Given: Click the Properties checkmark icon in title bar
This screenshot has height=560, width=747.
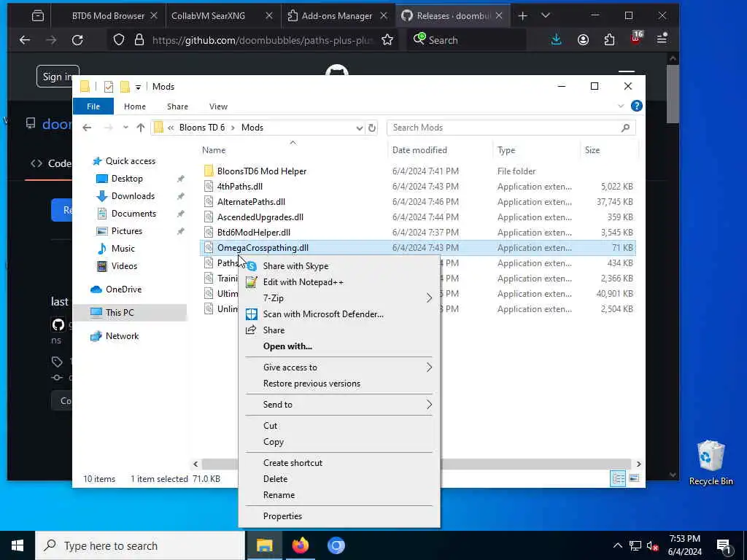Looking at the screenshot, I should [x=109, y=87].
